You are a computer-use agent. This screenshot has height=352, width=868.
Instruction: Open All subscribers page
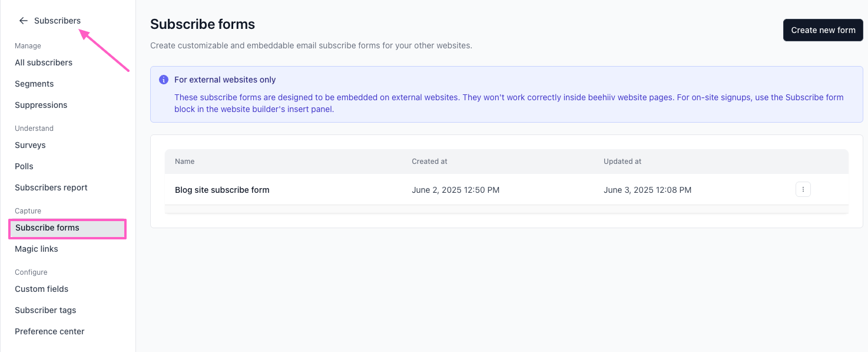click(x=44, y=62)
